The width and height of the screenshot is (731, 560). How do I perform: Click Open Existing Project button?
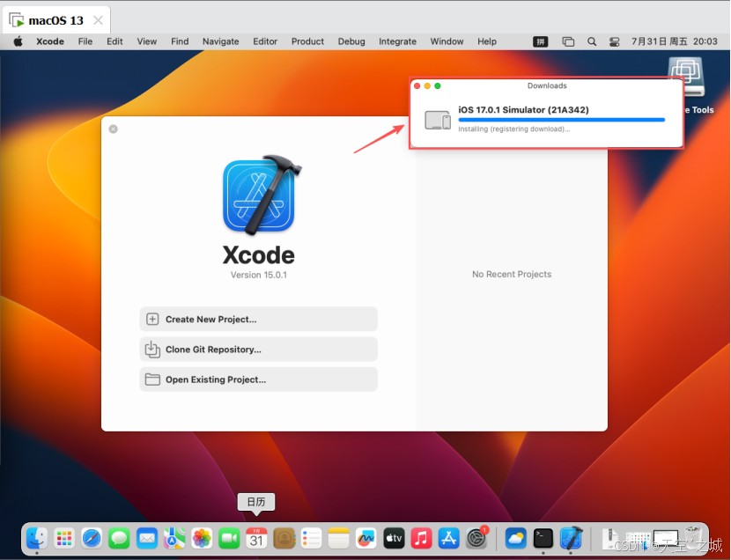click(258, 379)
